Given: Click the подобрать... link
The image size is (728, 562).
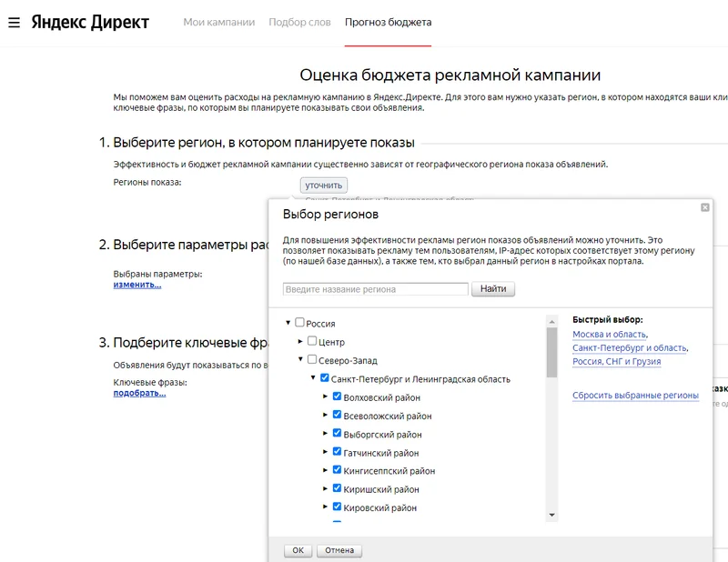Looking at the screenshot, I should (x=139, y=393).
